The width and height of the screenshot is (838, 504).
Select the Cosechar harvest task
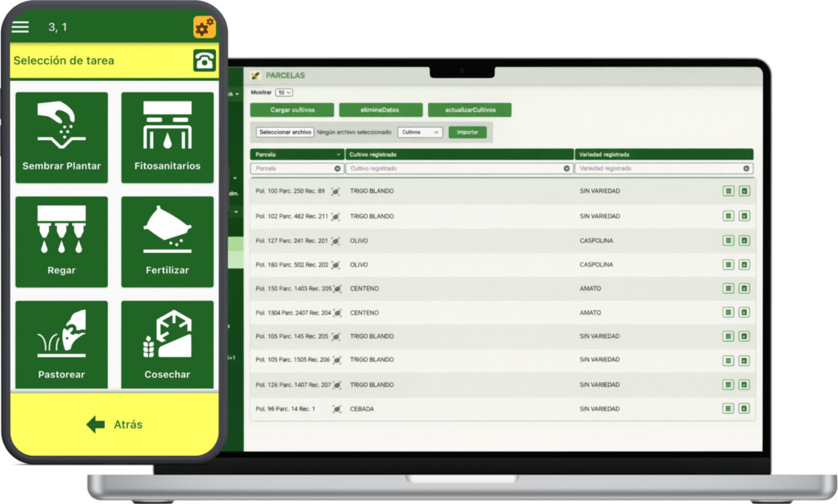point(167,344)
